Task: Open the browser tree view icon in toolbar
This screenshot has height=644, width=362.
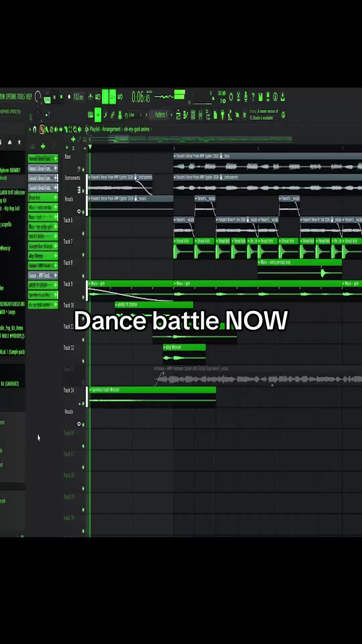Action: (x=208, y=115)
